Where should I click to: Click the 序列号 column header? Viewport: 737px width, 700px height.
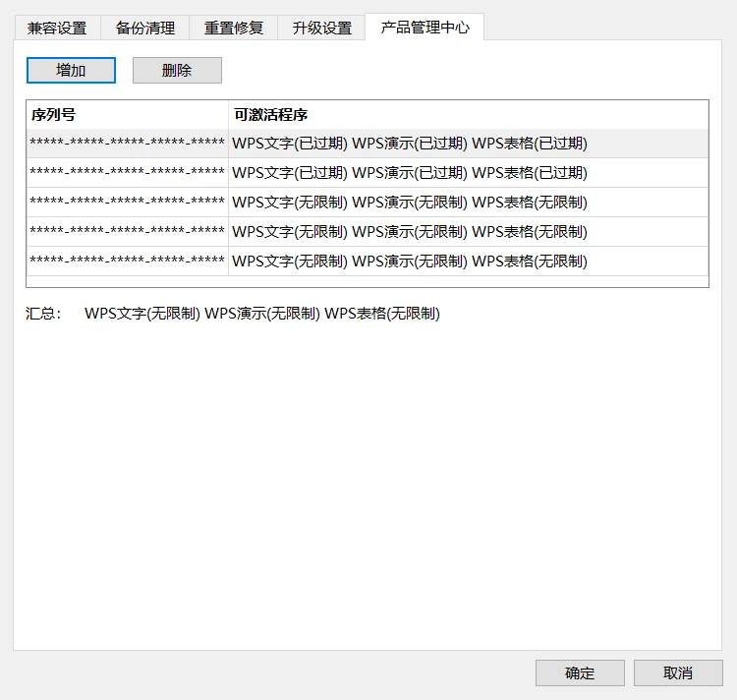(x=128, y=114)
